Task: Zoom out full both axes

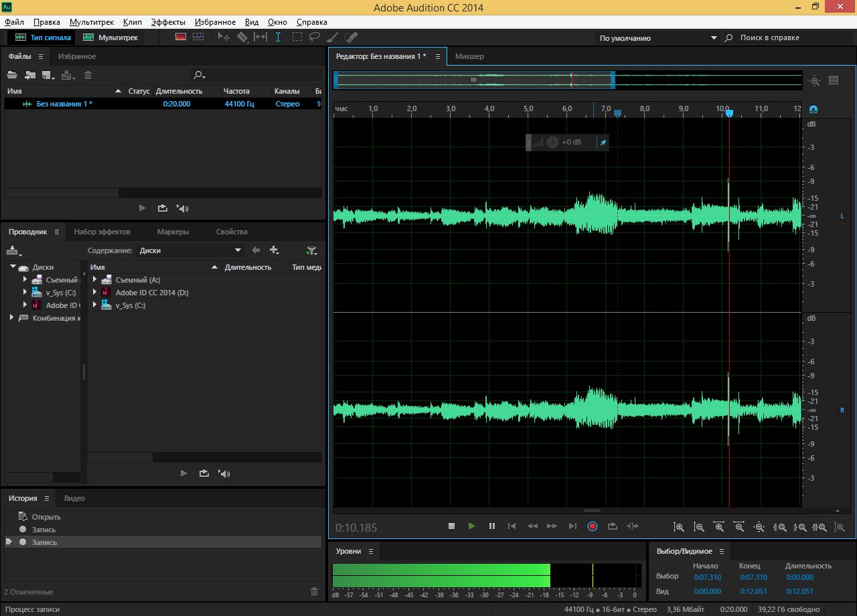Action: [759, 527]
